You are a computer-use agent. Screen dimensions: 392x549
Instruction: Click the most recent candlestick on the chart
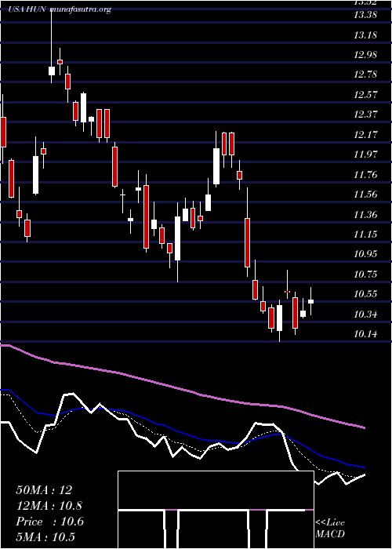click(310, 301)
